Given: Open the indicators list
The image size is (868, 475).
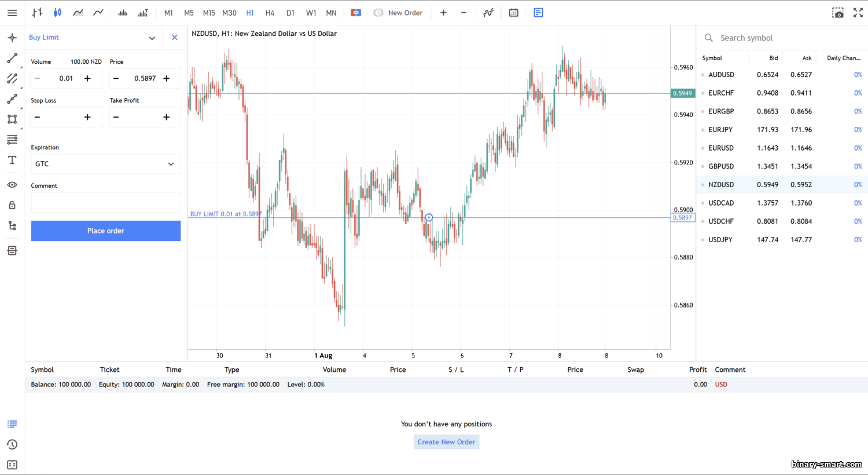Looking at the screenshot, I should click(488, 13).
